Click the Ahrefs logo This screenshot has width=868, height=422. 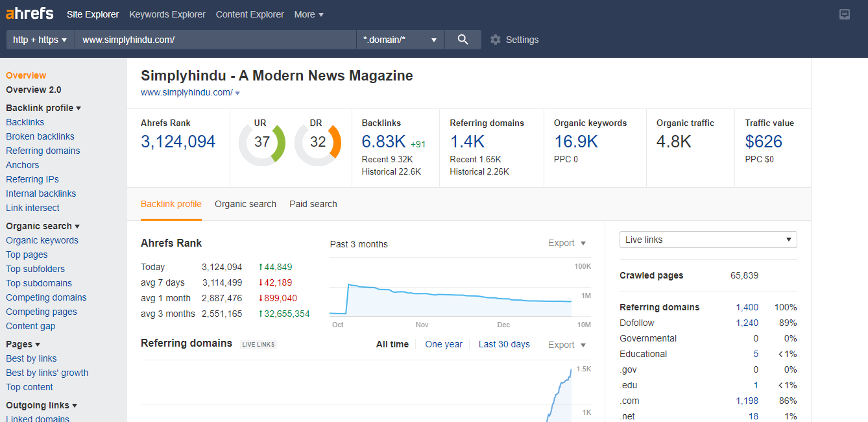pos(30,14)
